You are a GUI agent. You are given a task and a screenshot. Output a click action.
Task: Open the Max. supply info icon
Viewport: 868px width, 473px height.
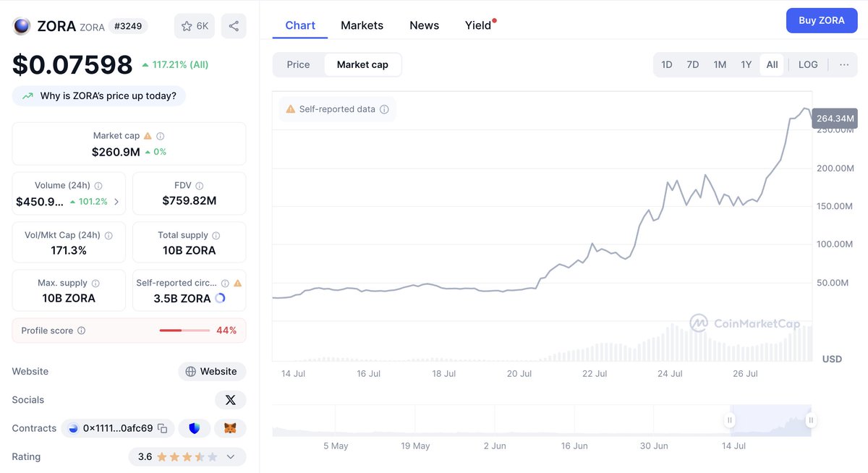click(95, 284)
